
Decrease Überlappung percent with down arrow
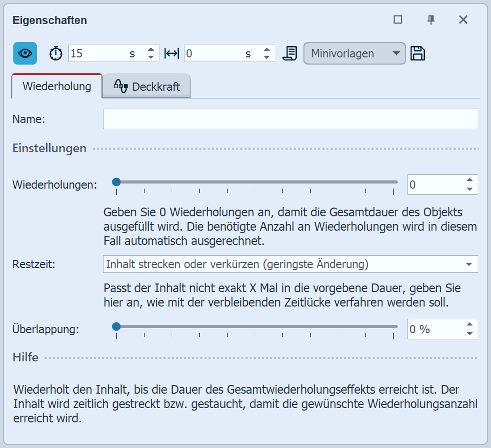point(469,334)
